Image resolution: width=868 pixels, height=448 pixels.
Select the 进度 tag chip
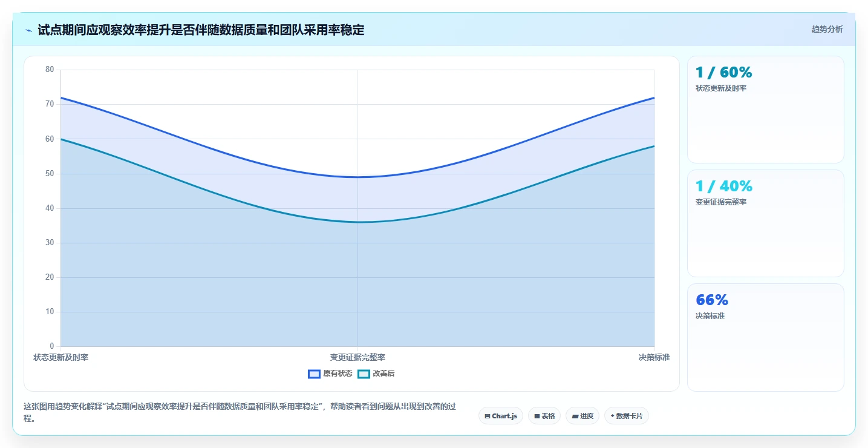tap(582, 416)
